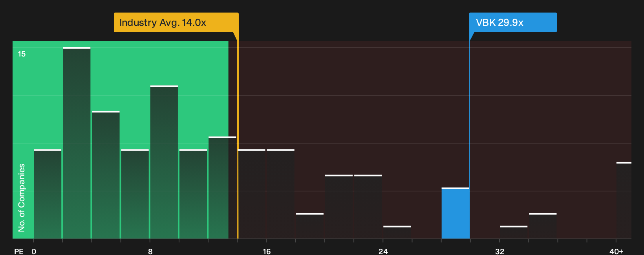The width and height of the screenshot is (644, 255).
Task: Click the VBK 29.9x label
Action: click(512, 22)
